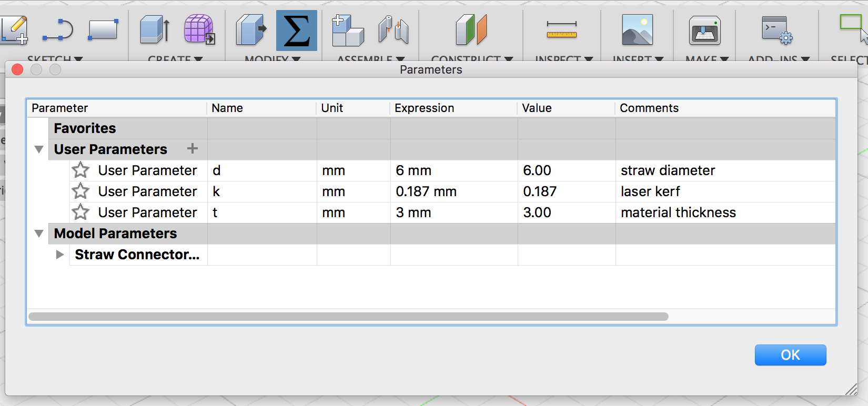Viewport: 868px width, 406px height.
Task: Favorite the laser kerf parameter k
Action: coord(80,191)
